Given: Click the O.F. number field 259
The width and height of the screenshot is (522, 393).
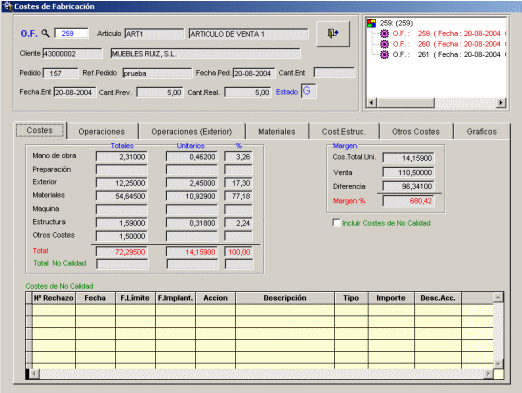Looking at the screenshot, I should click(x=71, y=33).
